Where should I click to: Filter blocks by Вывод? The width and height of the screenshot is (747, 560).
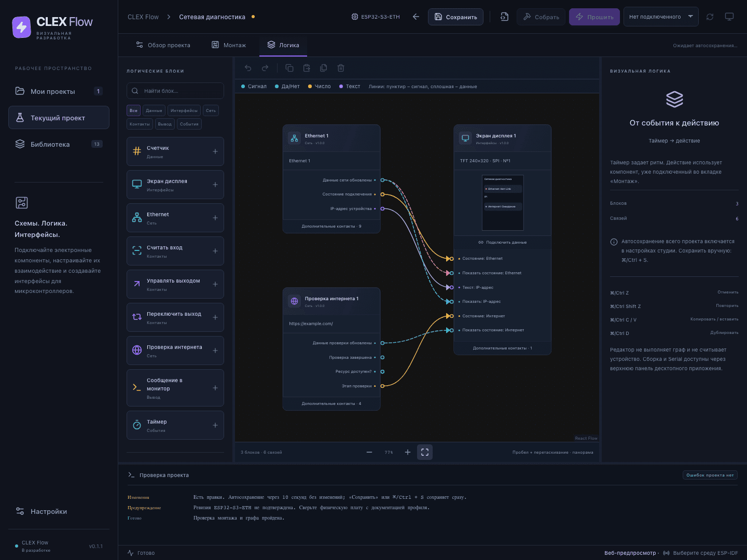tap(165, 124)
